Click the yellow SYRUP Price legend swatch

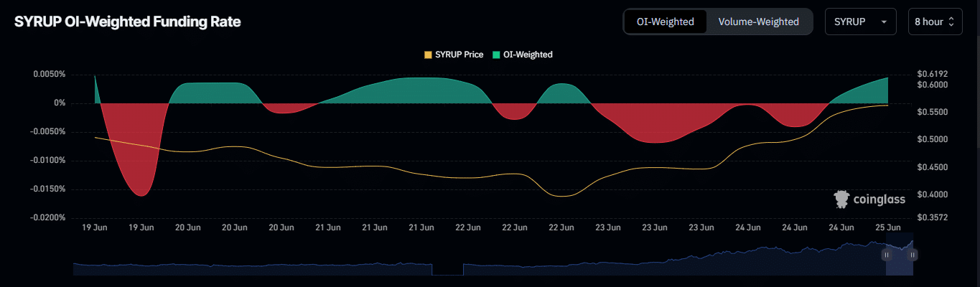[429, 55]
